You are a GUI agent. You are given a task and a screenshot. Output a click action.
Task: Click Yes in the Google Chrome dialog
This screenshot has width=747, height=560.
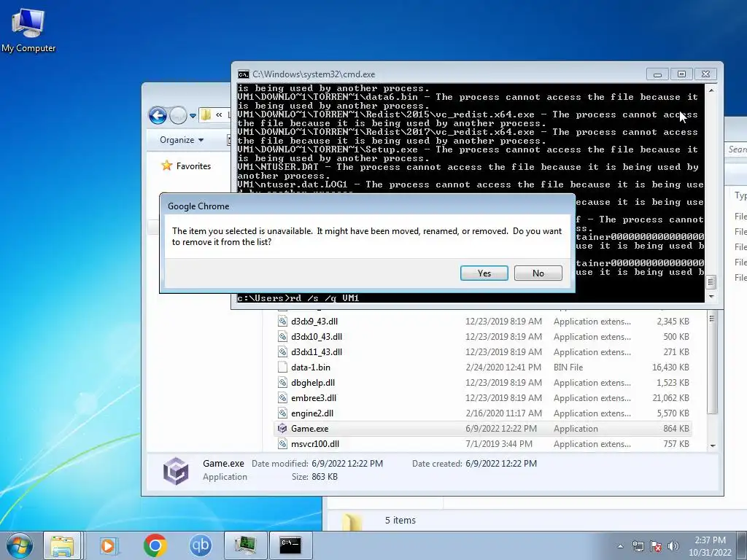[484, 273]
